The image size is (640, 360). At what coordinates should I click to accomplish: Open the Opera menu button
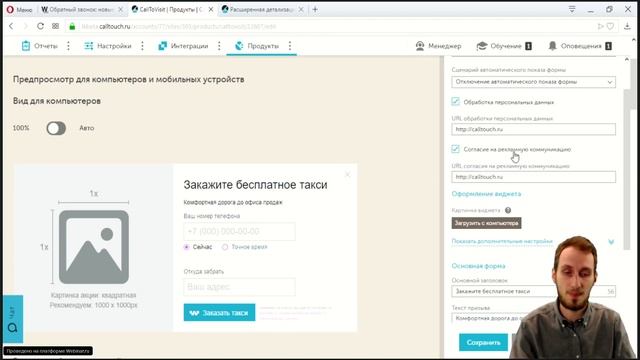(x=19, y=9)
